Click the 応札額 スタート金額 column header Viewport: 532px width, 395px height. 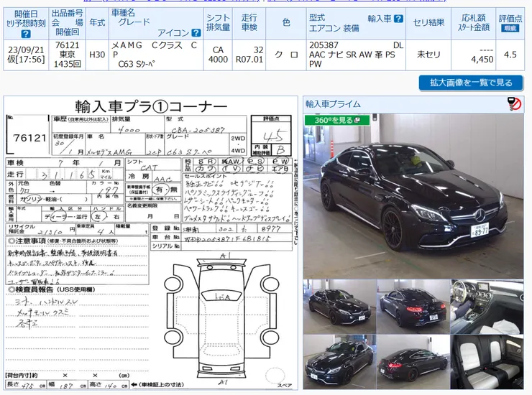click(473, 23)
